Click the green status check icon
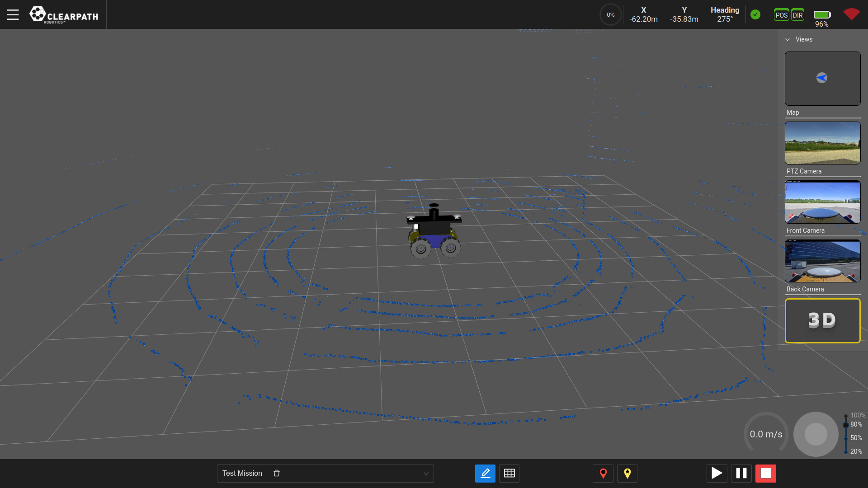868x488 pixels. click(x=755, y=14)
